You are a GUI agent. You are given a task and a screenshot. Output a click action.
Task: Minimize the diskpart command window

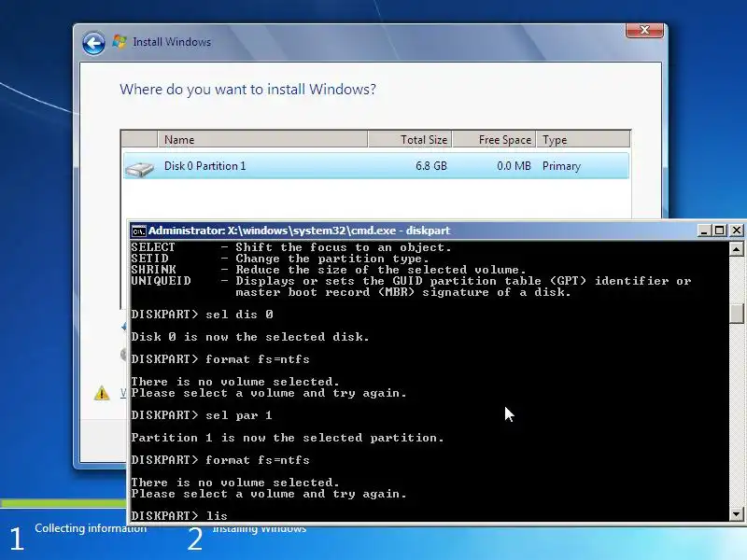click(x=704, y=231)
